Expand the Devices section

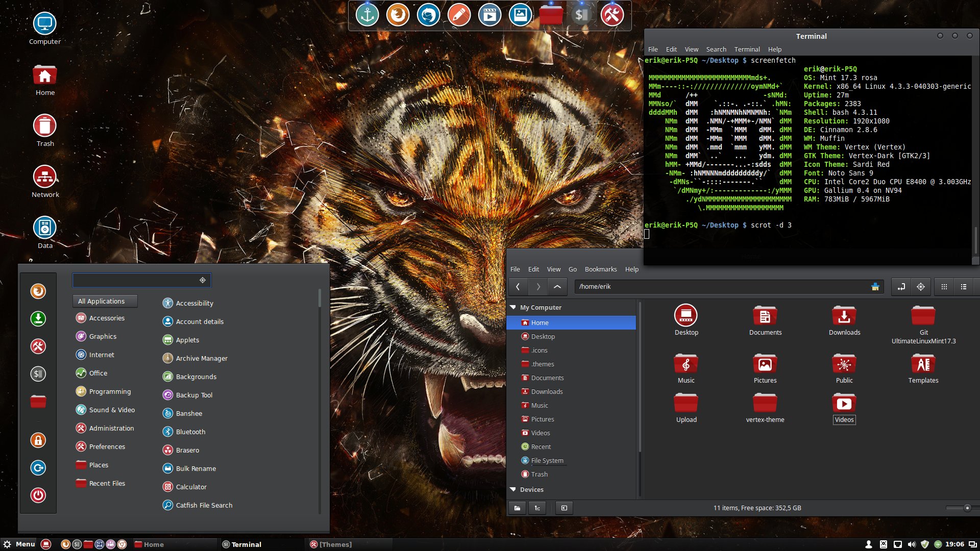click(513, 489)
